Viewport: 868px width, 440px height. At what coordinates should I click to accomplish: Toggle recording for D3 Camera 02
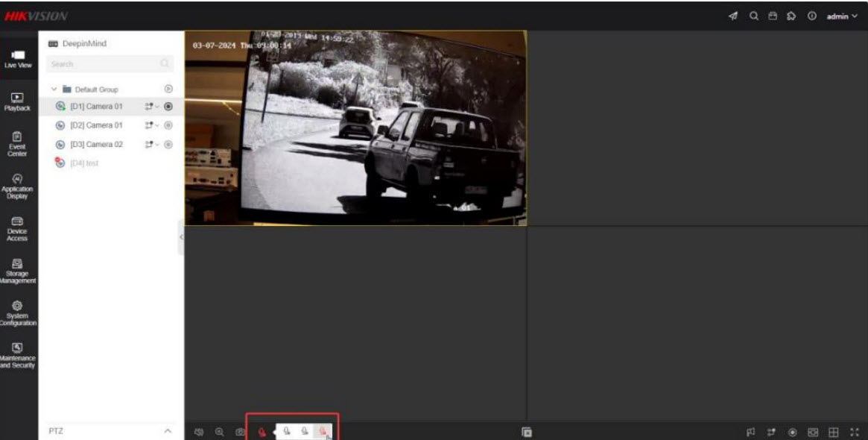click(x=168, y=145)
